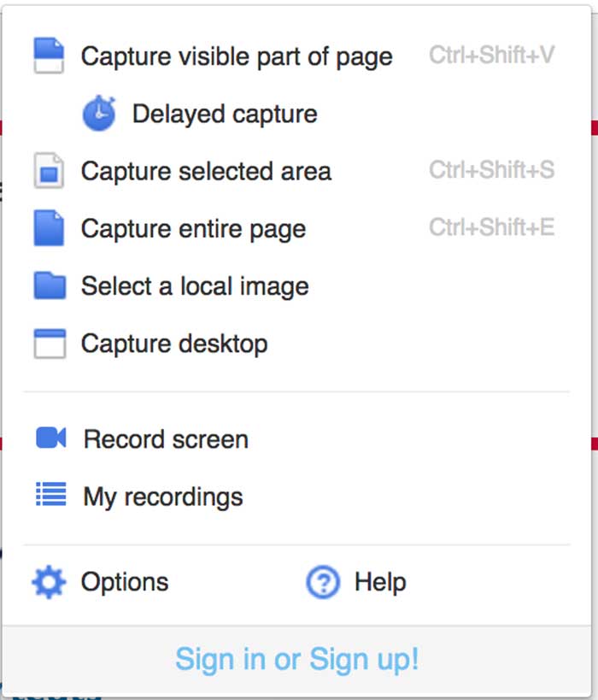Open Select a local image
The width and height of the screenshot is (598, 700).
pyautogui.click(x=195, y=286)
